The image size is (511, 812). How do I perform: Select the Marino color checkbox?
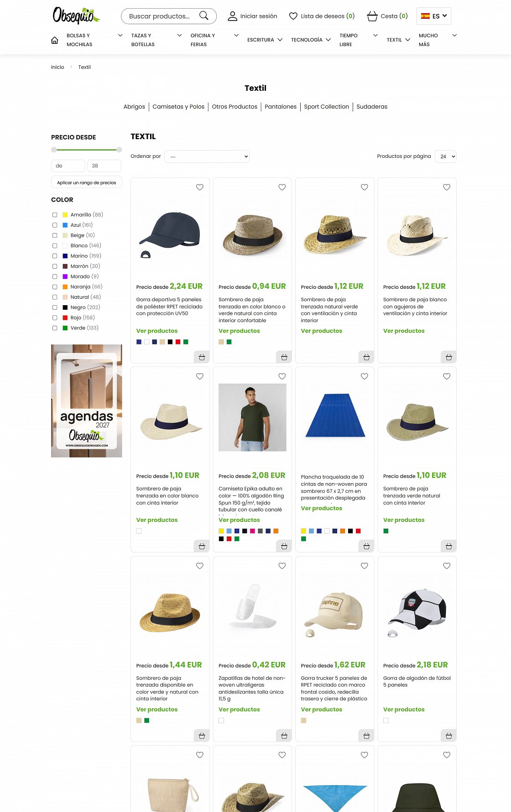point(55,256)
